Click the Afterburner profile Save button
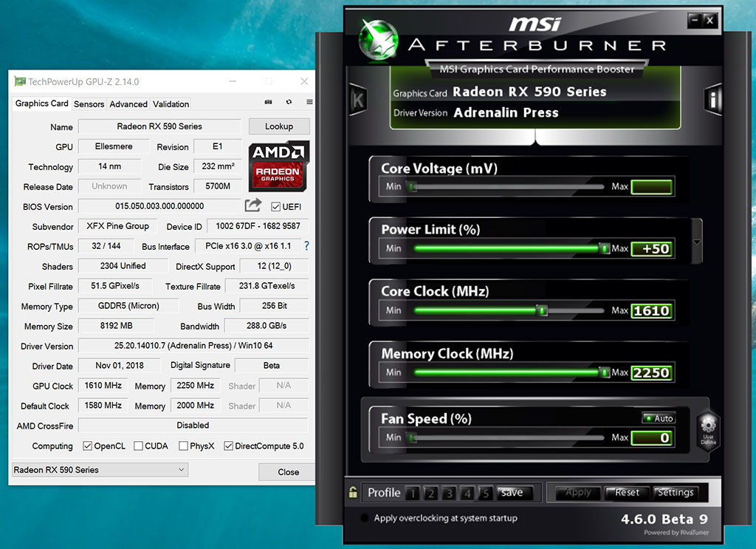This screenshot has width=756, height=549. 515,493
